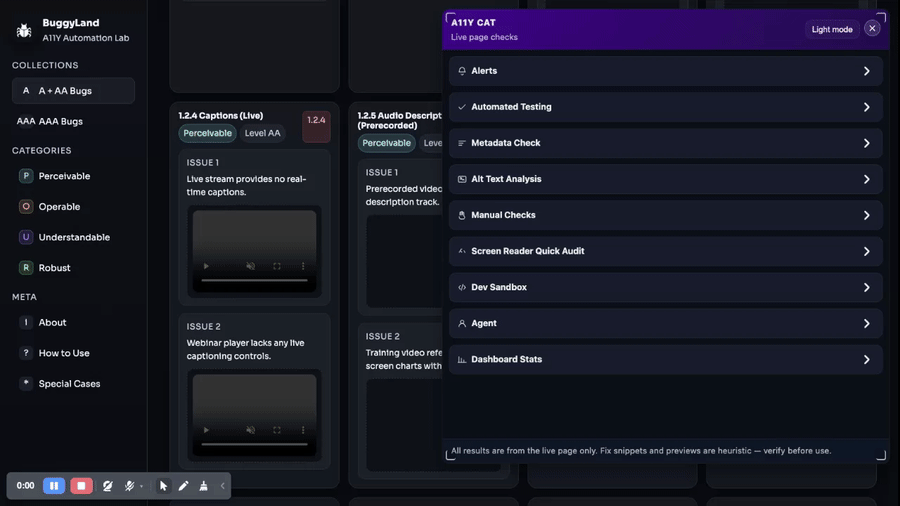900x506 pixels.
Task: Toggle the disabled camera in recording bar
Action: click(107, 486)
